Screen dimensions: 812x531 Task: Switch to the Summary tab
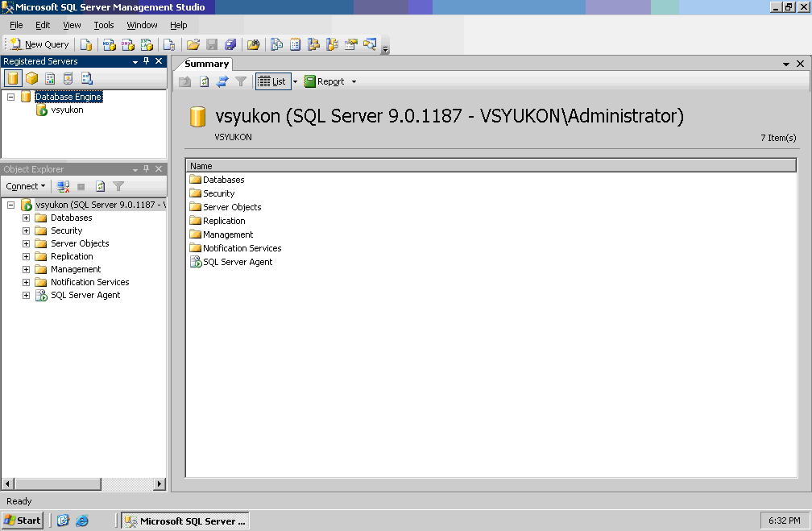tap(205, 64)
